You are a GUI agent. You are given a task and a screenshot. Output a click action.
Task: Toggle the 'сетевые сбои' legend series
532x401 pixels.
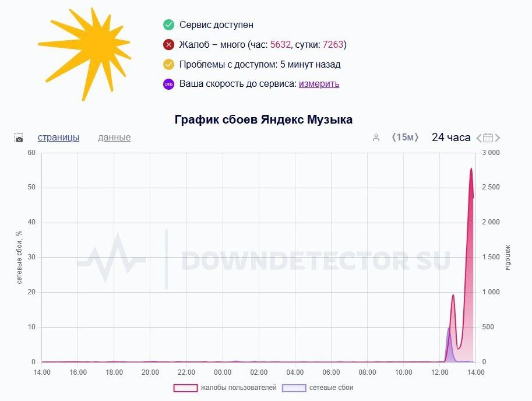(318, 388)
